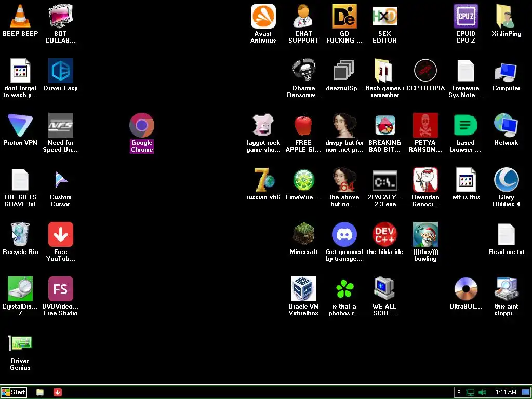Open the BOT COLLAB desktop shortcut
This screenshot has height=399, width=532.
point(60,16)
